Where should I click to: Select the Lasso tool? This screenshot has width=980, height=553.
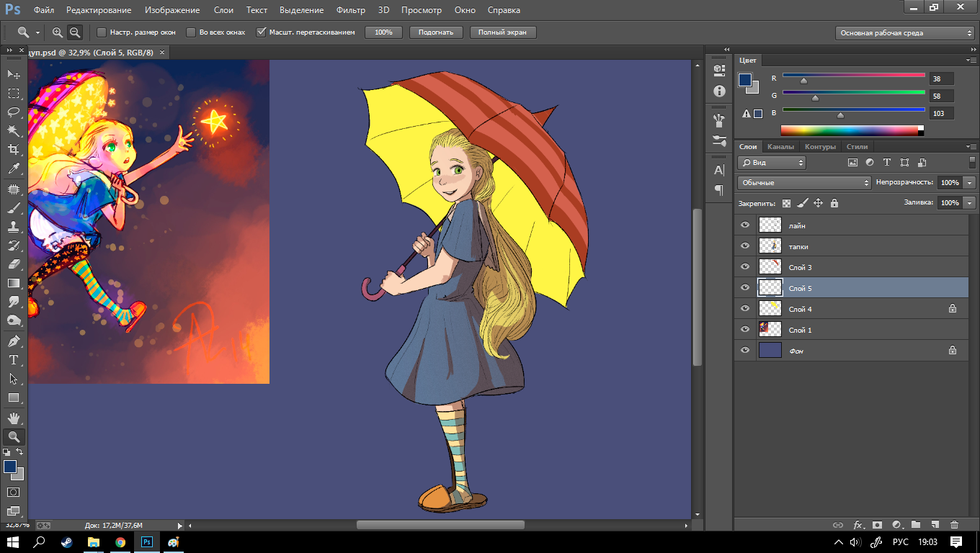tap(14, 112)
